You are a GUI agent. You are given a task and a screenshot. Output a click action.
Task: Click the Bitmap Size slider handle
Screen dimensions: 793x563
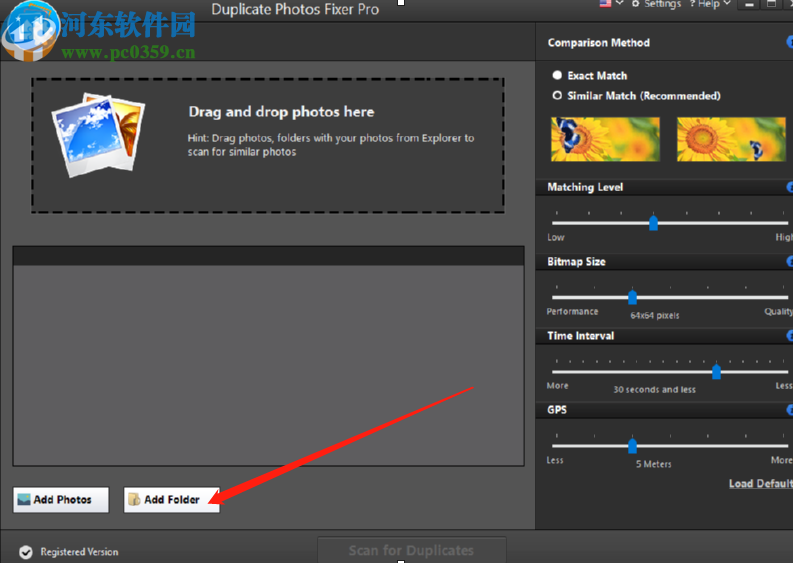click(x=632, y=297)
